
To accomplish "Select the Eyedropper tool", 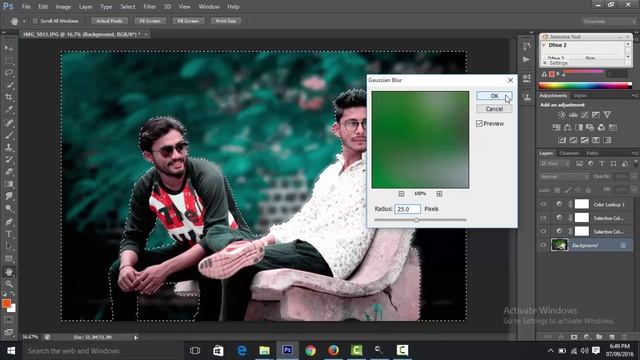I will (9, 110).
